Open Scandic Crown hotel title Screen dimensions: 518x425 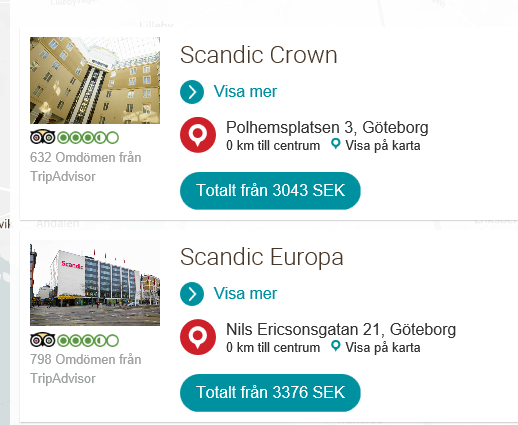[259, 55]
